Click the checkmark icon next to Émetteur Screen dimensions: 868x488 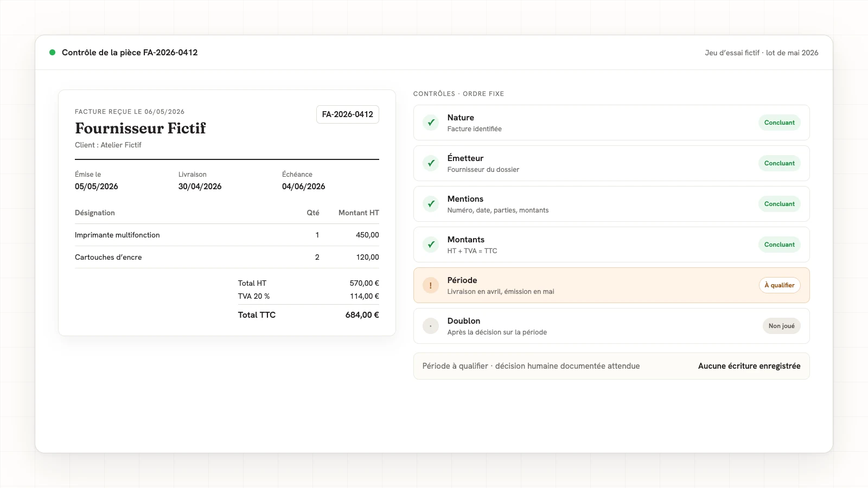pos(431,163)
